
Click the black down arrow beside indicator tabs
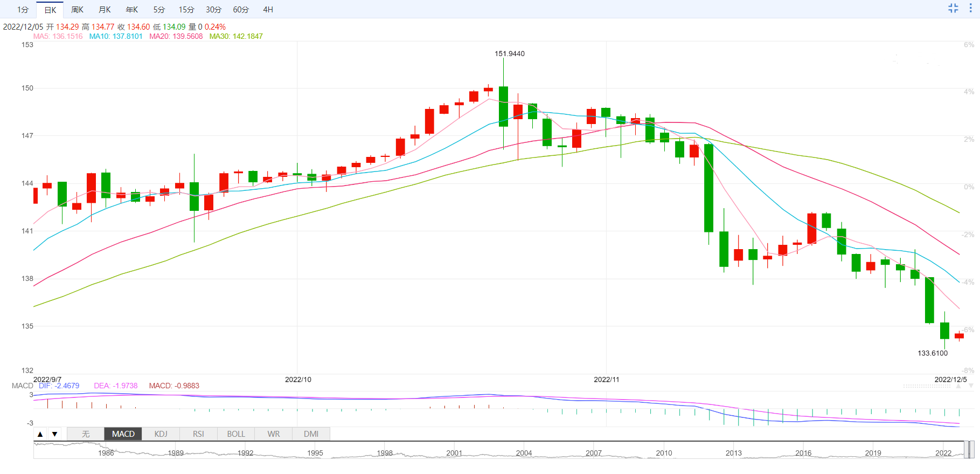(54, 434)
